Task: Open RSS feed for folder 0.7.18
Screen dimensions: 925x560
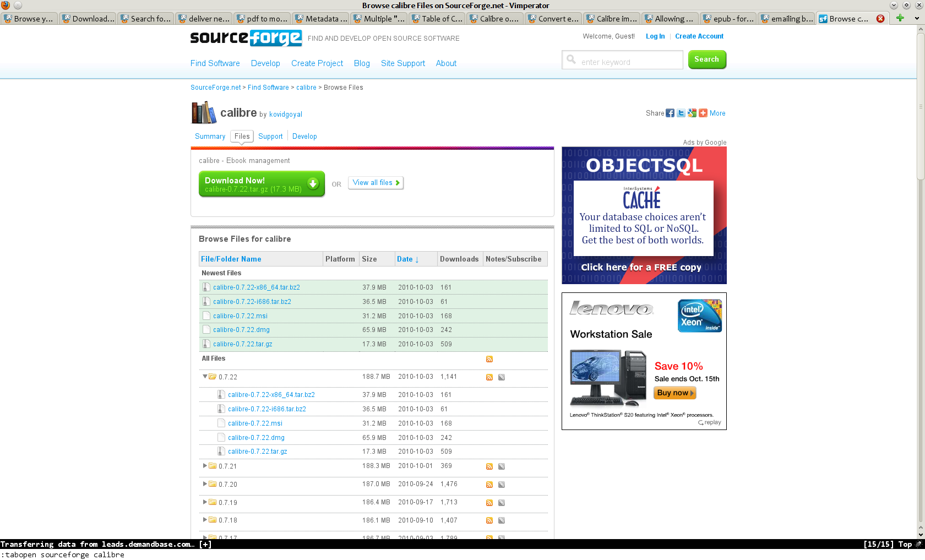Action: (489, 520)
